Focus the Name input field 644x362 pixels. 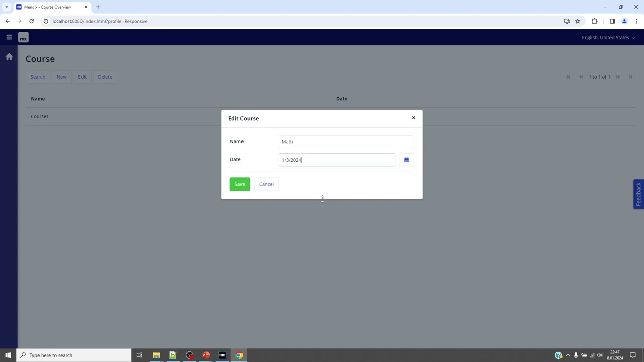(346, 142)
